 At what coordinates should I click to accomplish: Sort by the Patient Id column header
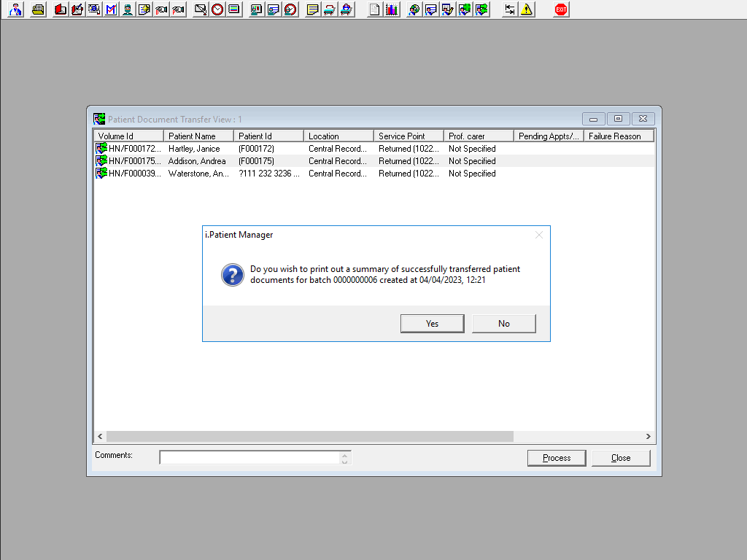click(268, 136)
